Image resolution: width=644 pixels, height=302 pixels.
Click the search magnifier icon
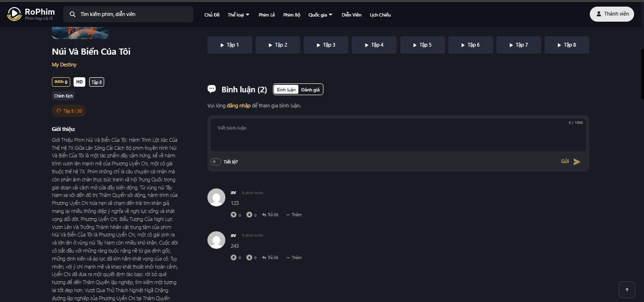pos(72,14)
